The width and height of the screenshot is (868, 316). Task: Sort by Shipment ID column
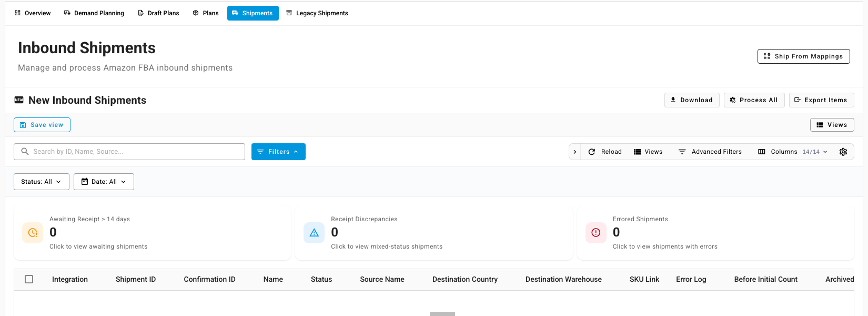click(136, 280)
